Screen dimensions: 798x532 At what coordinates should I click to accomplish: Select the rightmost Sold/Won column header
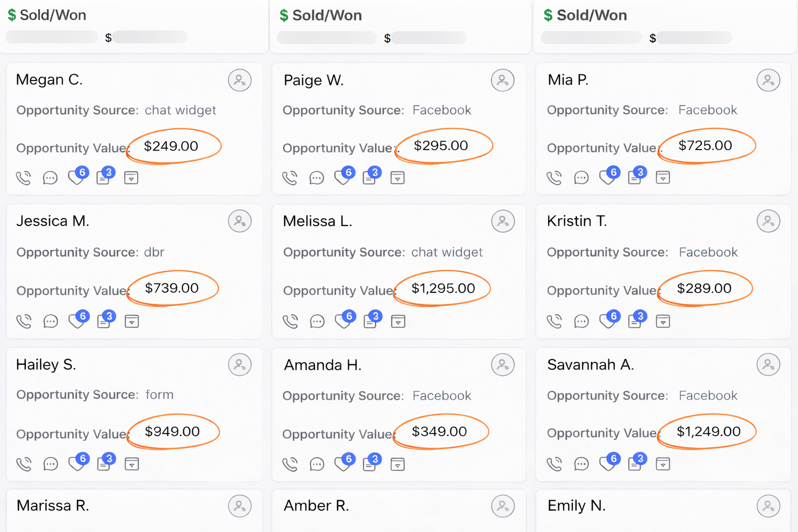click(591, 16)
